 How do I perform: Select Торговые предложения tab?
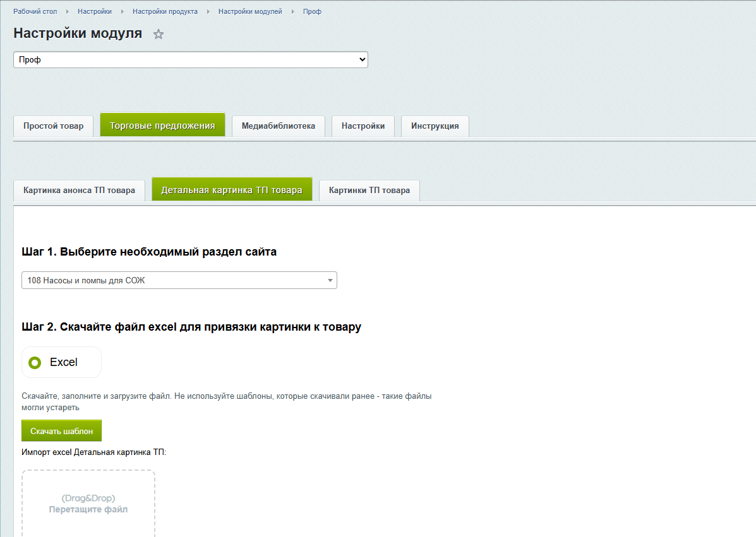pyautogui.click(x=162, y=126)
